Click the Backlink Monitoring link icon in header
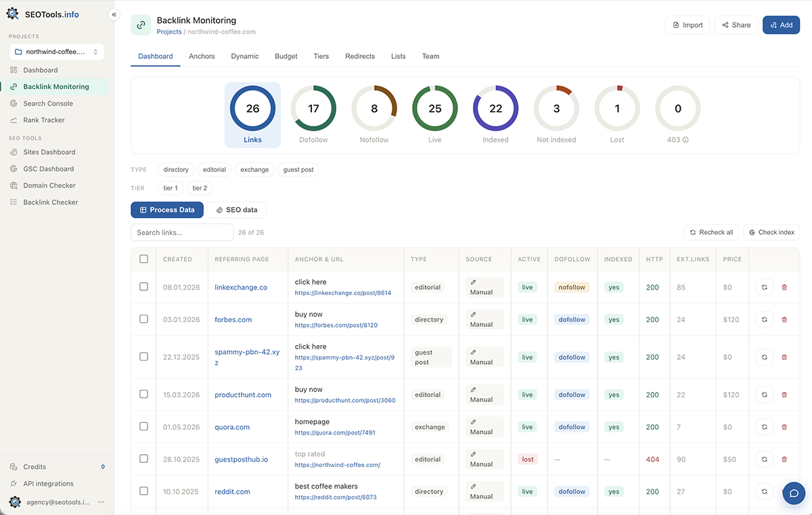The width and height of the screenshot is (812, 515). pyautogui.click(x=141, y=25)
